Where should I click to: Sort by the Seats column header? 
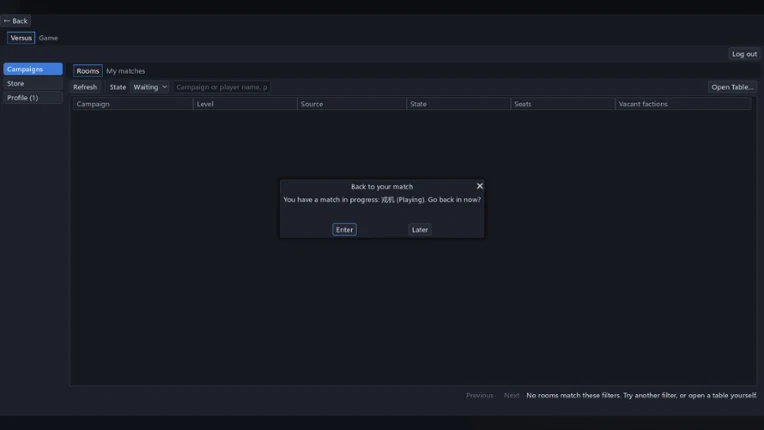pos(563,104)
